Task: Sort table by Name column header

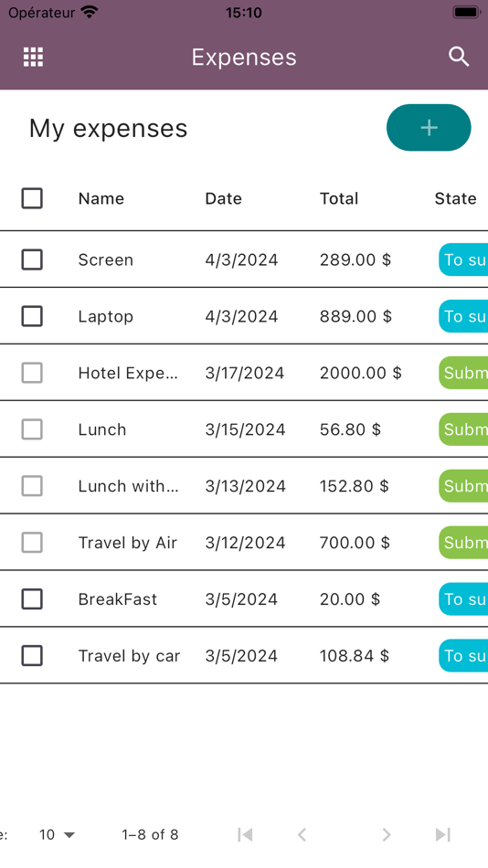Action: [101, 198]
